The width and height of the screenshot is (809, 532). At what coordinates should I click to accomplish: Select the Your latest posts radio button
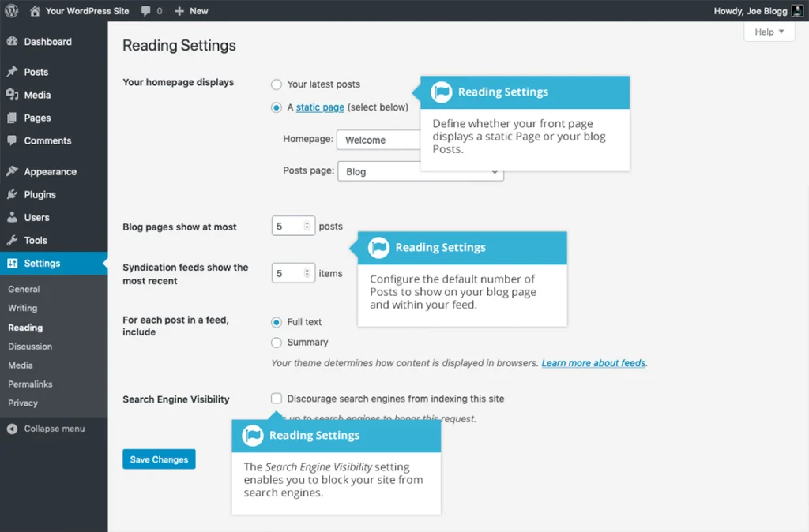click(277, 84)
